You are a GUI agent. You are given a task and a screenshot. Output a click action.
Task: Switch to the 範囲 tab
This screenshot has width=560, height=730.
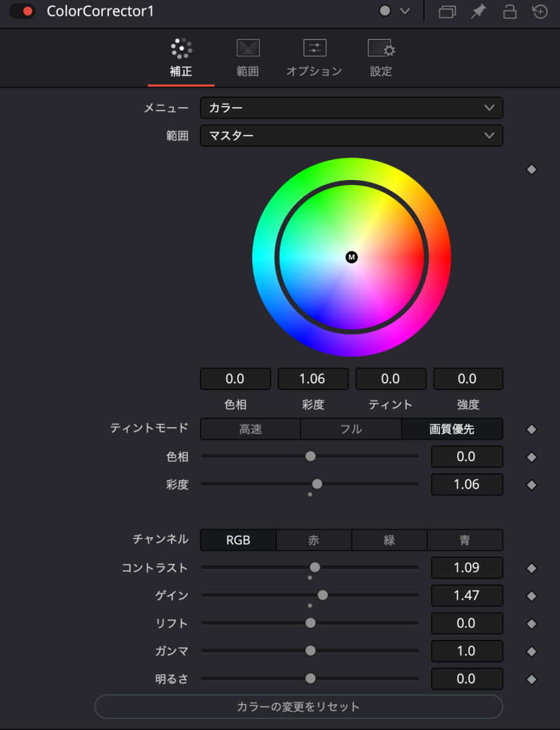(x=247, y=58)
